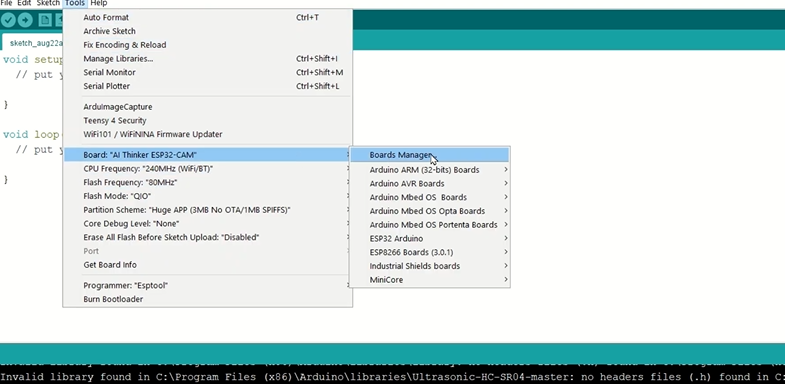This screenshot has width=785, height=384.
Task: Open the Sketch menu
Action: pos(48,3)
